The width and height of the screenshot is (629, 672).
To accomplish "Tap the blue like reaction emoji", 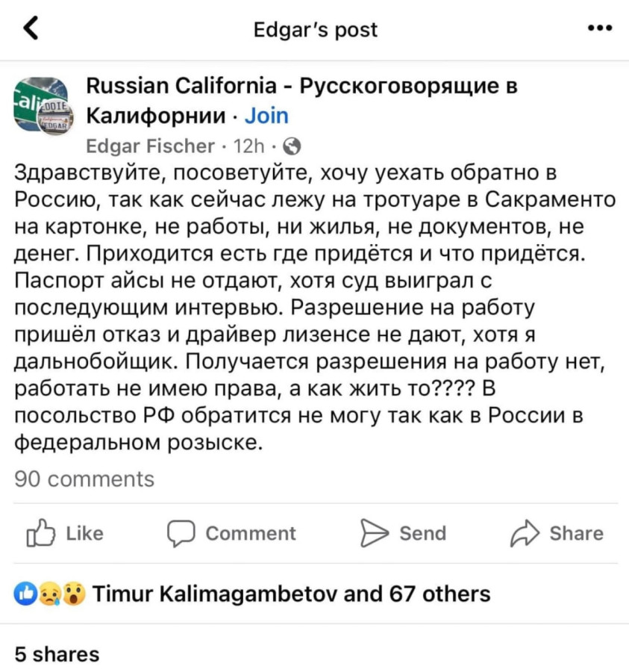I will coord(25,594).
